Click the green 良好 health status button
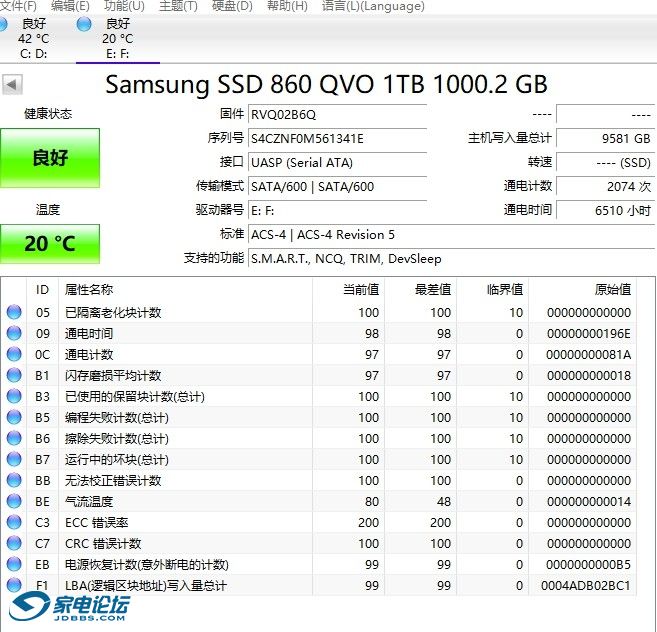657x632 pixels. (x=50, y=158)
